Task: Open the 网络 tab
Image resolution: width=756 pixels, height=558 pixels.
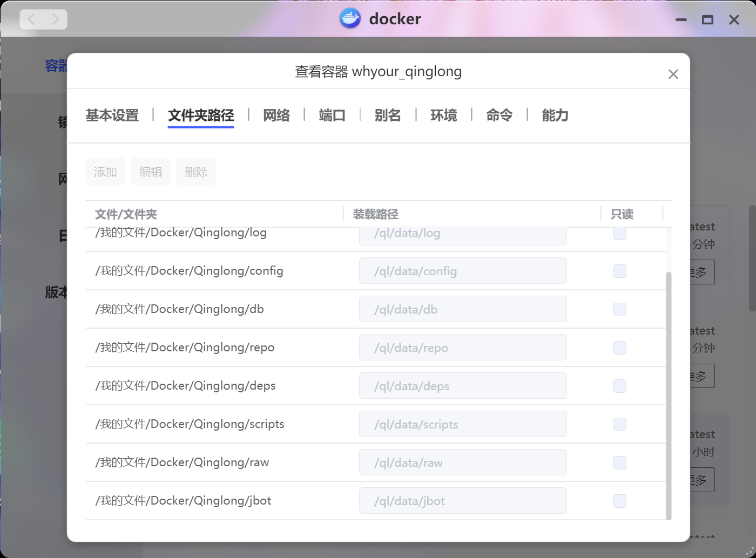Action: click(x=276, y=115)
